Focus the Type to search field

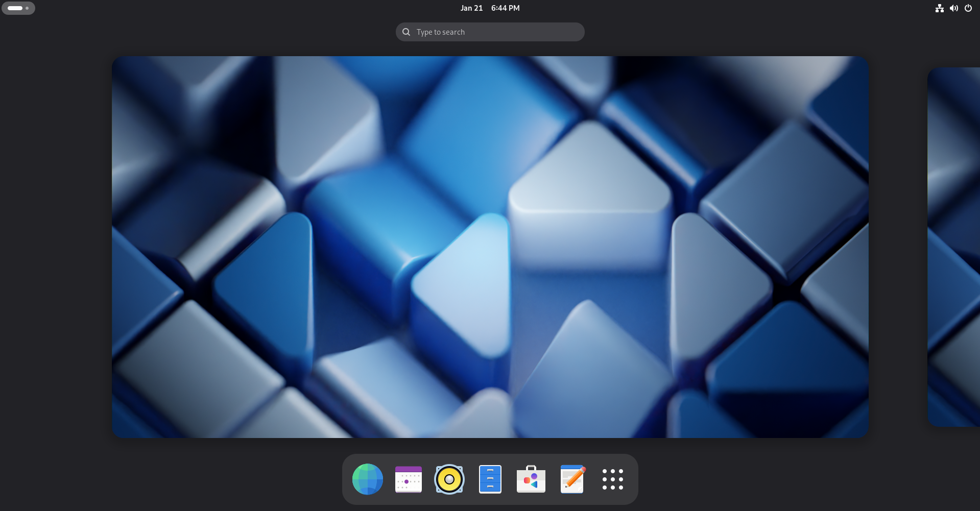pyautogui.click(x=490, y=32)
